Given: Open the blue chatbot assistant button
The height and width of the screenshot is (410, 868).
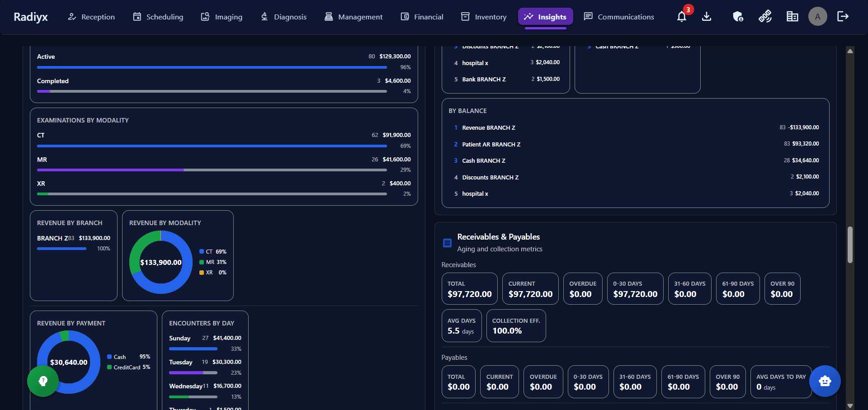Looking at the screenshot, I should pyautogui.click(x=825, y=381).
